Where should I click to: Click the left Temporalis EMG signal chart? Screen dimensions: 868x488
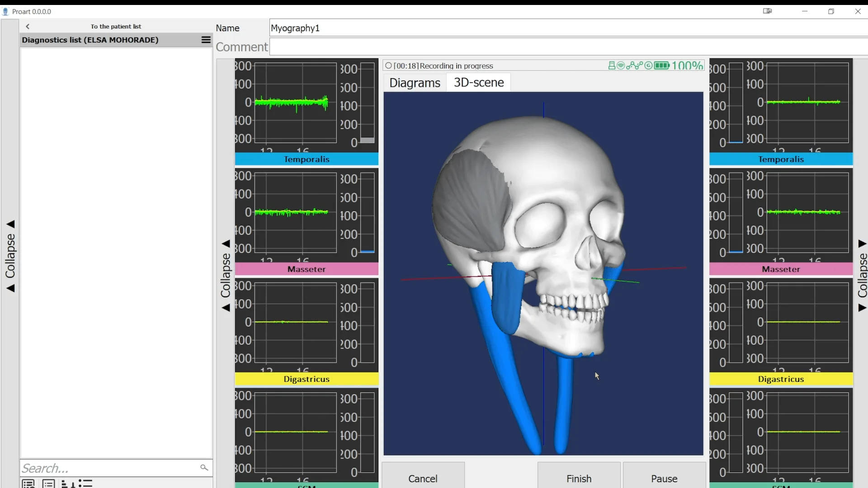coord(296,103)
